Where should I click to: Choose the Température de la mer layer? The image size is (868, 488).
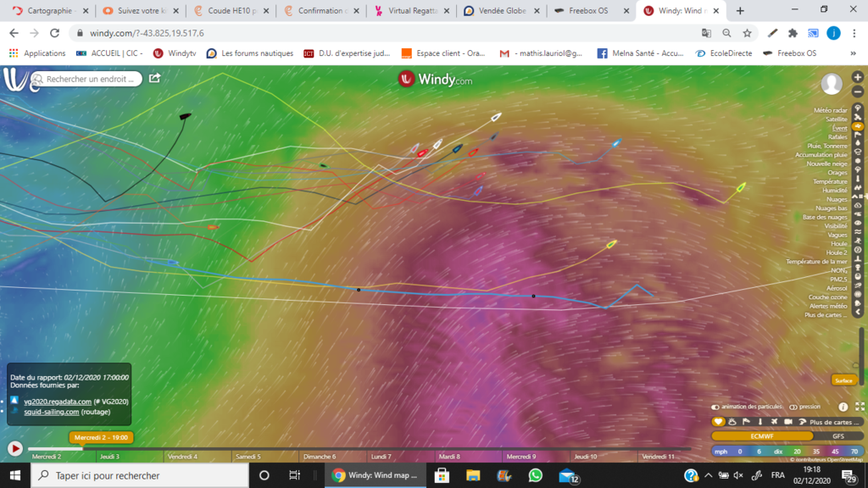point(816,261)
